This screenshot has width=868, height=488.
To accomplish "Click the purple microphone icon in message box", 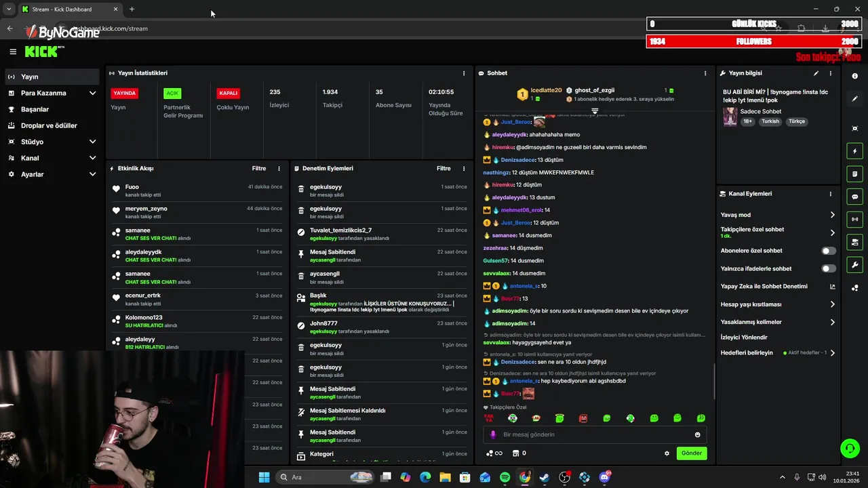I will (x=493, y=434).
